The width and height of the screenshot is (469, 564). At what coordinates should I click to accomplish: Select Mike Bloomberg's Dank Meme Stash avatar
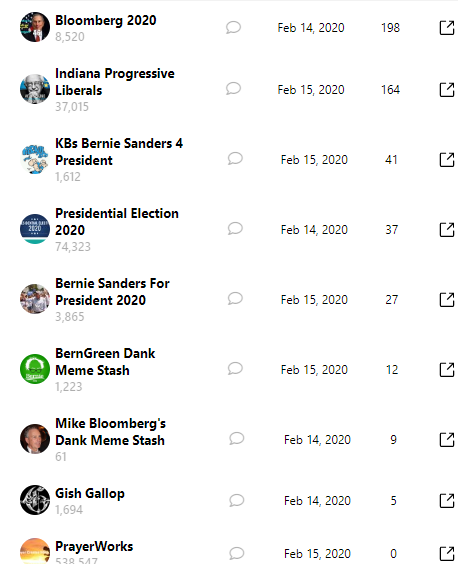pyautogui.click(x=35, y=438)
